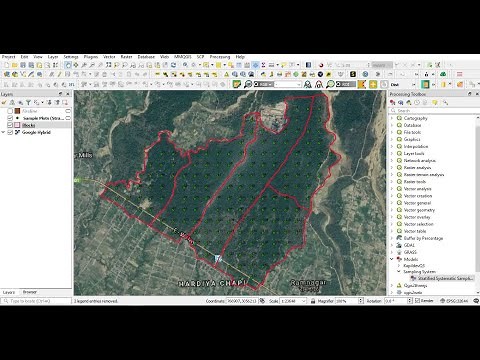Open Processing Toolbox options wrench icon
480x360 pixels.
coord(445,103)
